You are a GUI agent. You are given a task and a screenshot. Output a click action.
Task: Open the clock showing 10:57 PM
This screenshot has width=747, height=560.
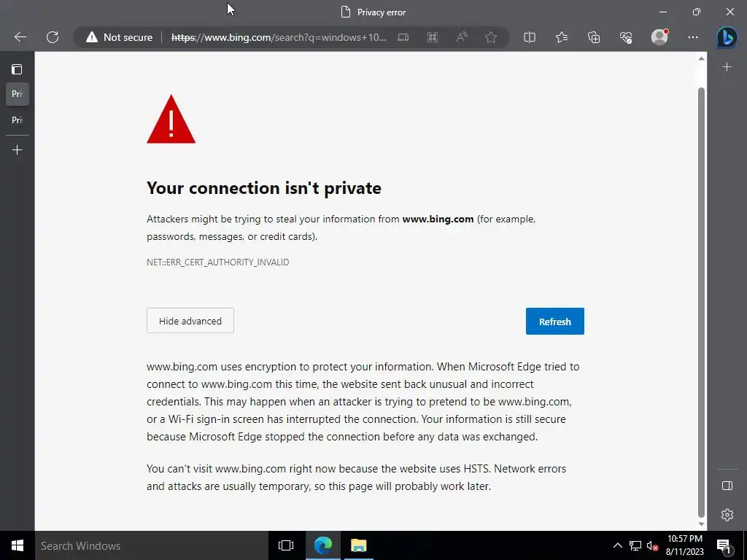point(684,545)
